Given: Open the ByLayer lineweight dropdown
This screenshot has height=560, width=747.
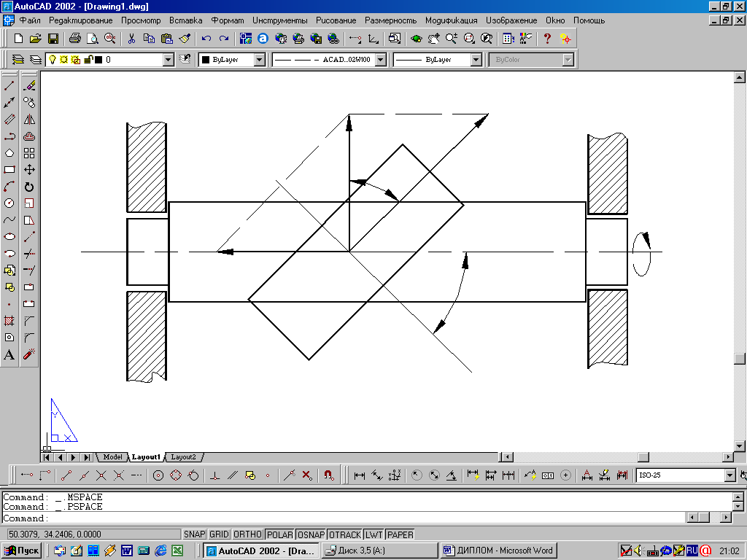Looking at the screenshot, I should [476, 60].
